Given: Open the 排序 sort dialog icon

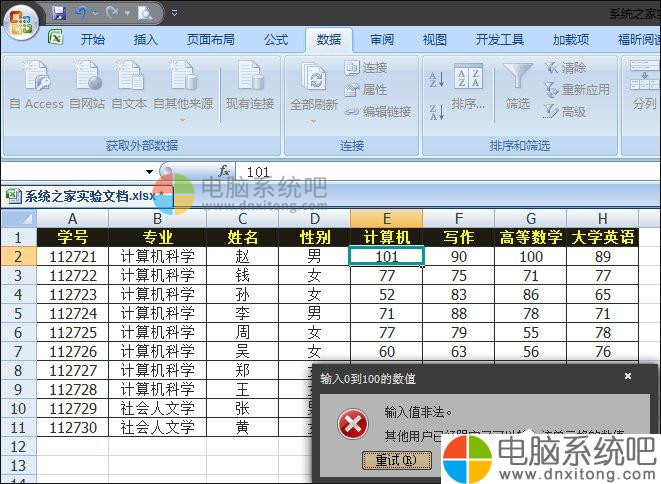Looking at the screenshot, I should pos(468,80).
